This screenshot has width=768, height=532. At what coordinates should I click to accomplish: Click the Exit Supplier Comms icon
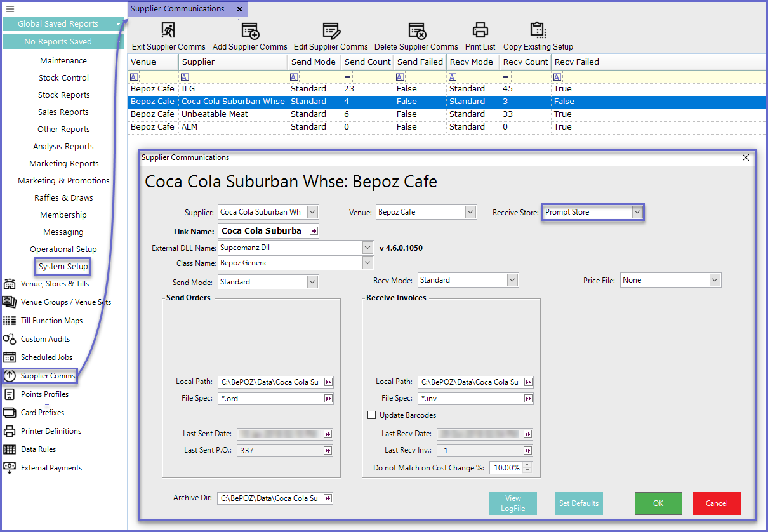click(168, 30)
